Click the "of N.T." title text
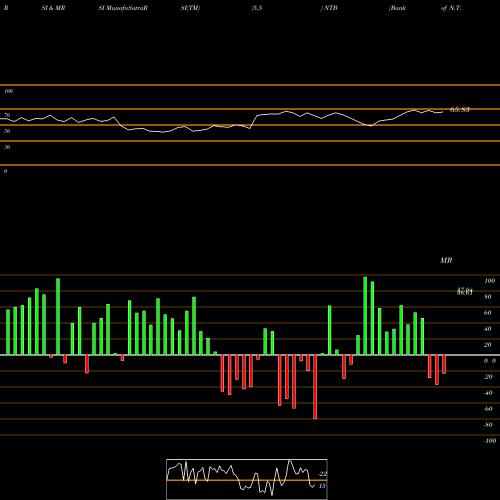 point(451,8)
